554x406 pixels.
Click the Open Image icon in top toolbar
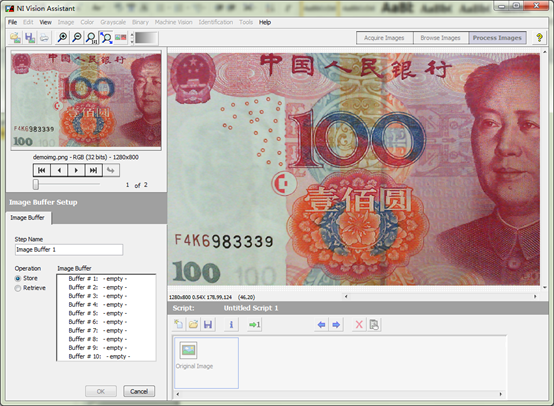click(15, 37)
